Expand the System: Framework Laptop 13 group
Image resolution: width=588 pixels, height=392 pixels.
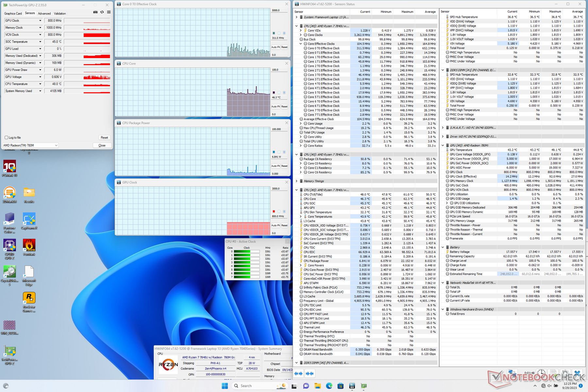tap(297, 17)
